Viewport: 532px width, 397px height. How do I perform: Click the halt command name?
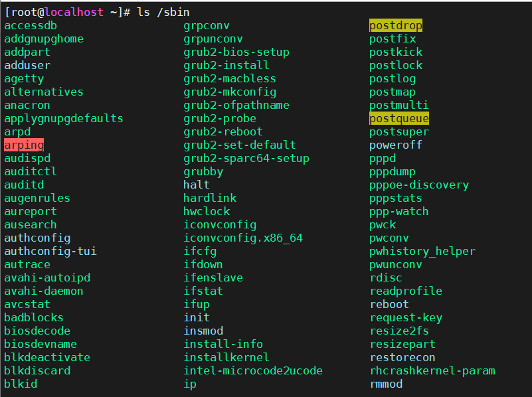197,185
